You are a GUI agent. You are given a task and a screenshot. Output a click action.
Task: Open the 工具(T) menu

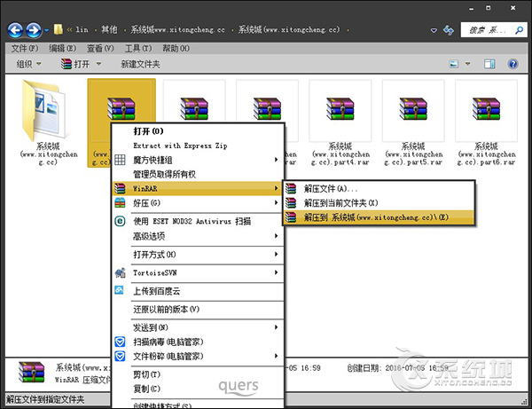pyautogui.click(x=138, y=48)
